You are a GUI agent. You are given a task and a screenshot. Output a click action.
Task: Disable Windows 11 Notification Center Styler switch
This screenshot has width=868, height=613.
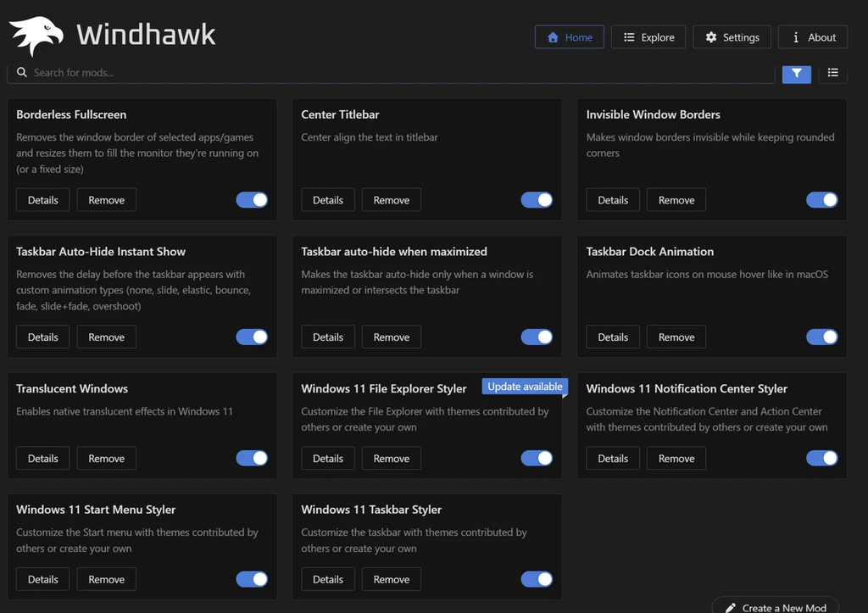pos(821,458)
